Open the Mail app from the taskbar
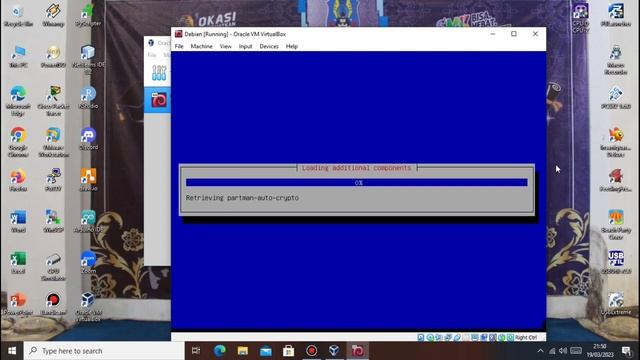This screenshot has width=640, height=360. point(266,351)
